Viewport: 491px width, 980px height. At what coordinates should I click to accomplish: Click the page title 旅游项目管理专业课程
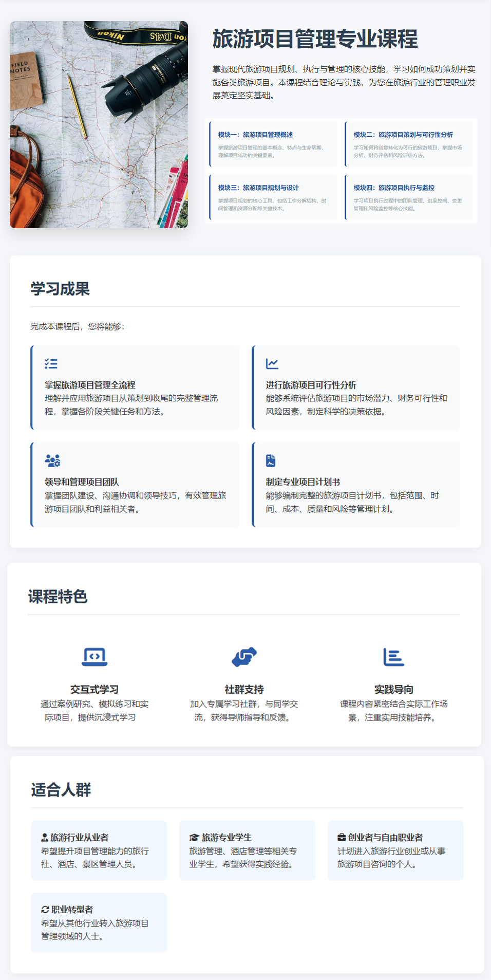(315, 39)
